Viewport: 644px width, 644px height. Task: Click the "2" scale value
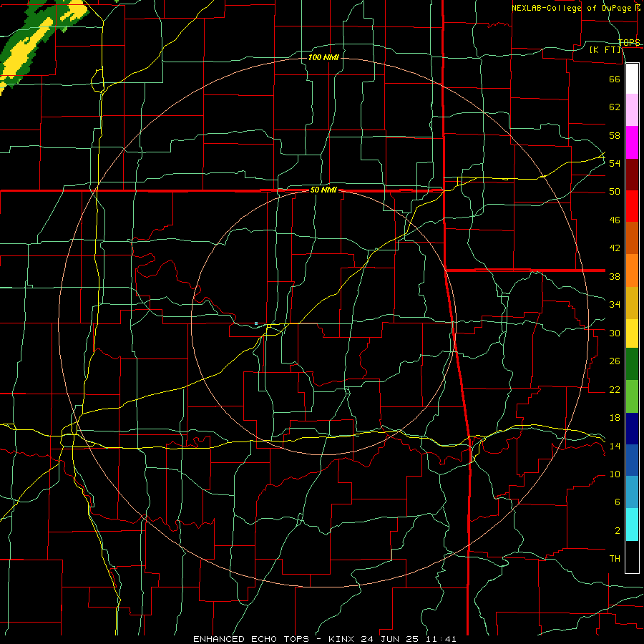click(x=618, y=531)
